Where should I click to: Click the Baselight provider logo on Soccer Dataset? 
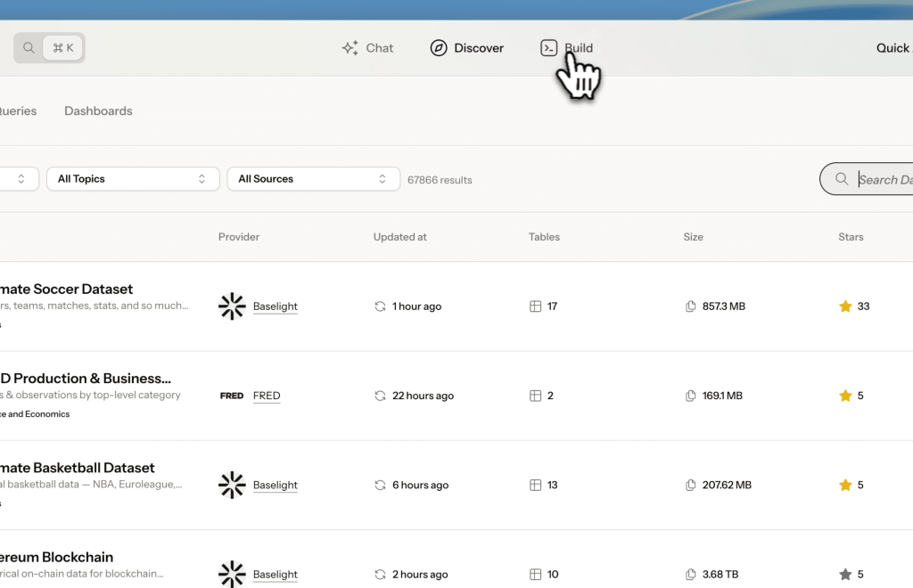(232, 306)
